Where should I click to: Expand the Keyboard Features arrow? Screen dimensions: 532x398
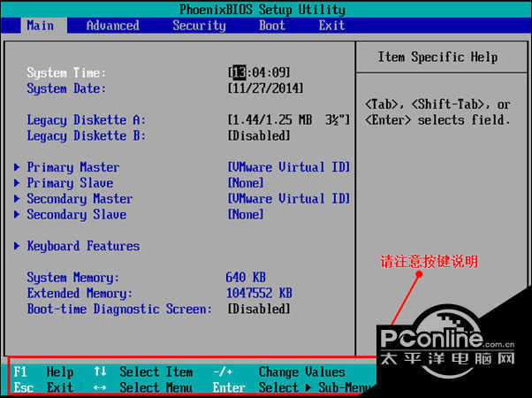17,246
